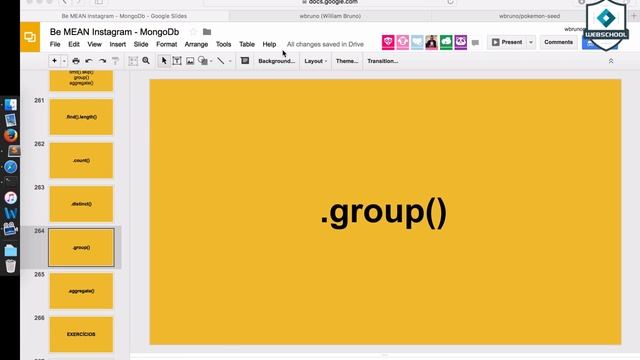640x360 pixels.
Task: Open the Insert menu
Action: tap(118, 44)
